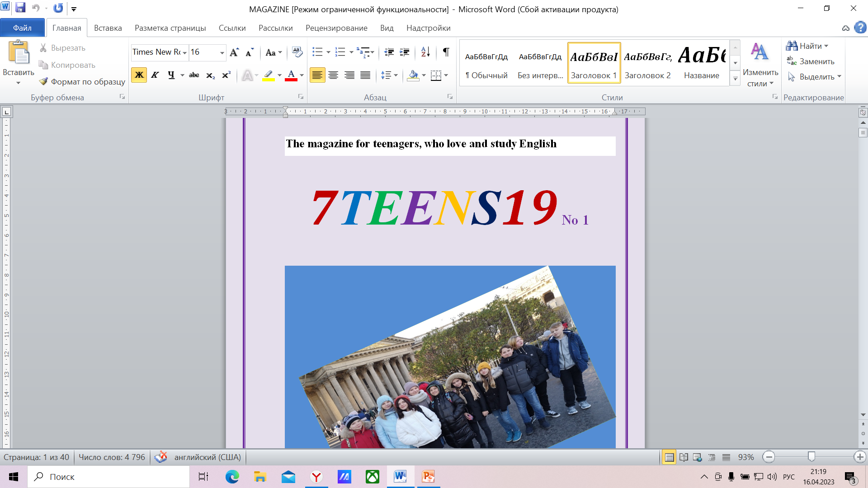Switch to Draft view icon
This screenshot has height=488, width=868.
click(726, 457)
